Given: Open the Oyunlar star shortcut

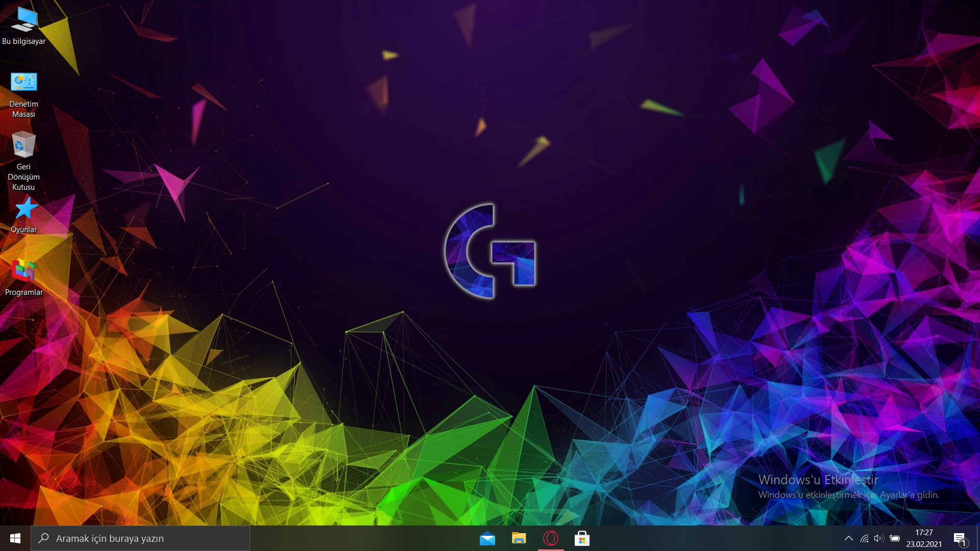Looking at the screenshot, I should [23, 215].
